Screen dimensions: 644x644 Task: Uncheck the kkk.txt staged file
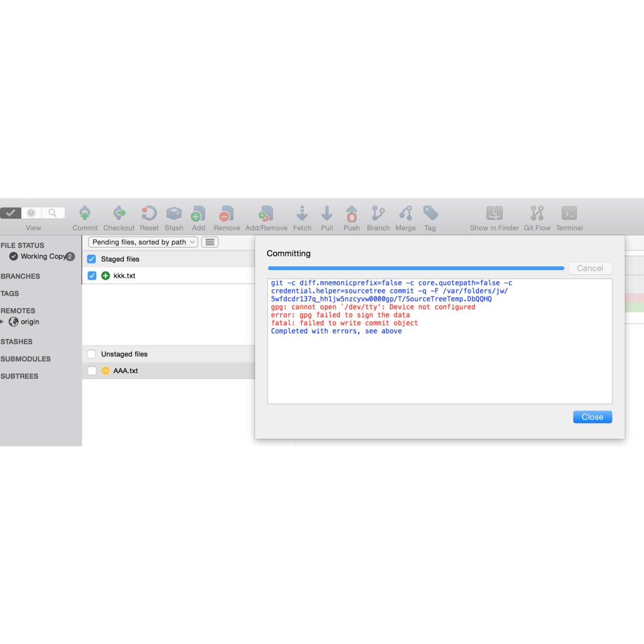92,275
